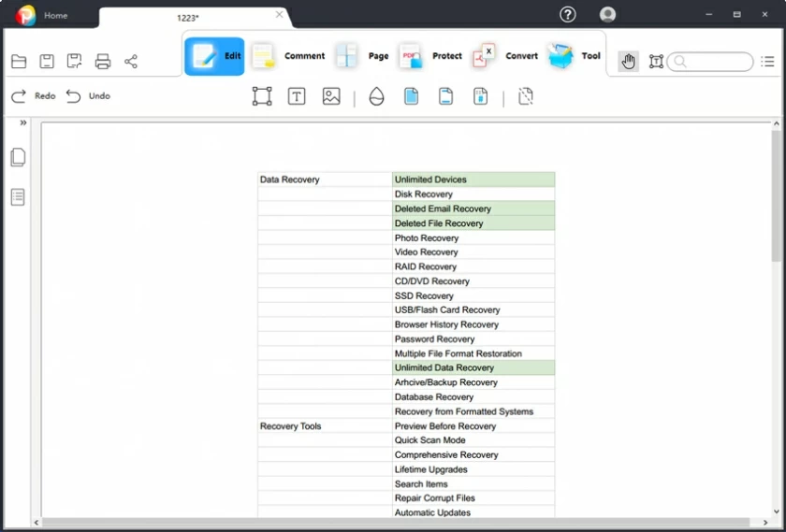Viewport: 786px width, 532px height.
Task: Click the Redo arrow
Action: [x=19, y=95]
